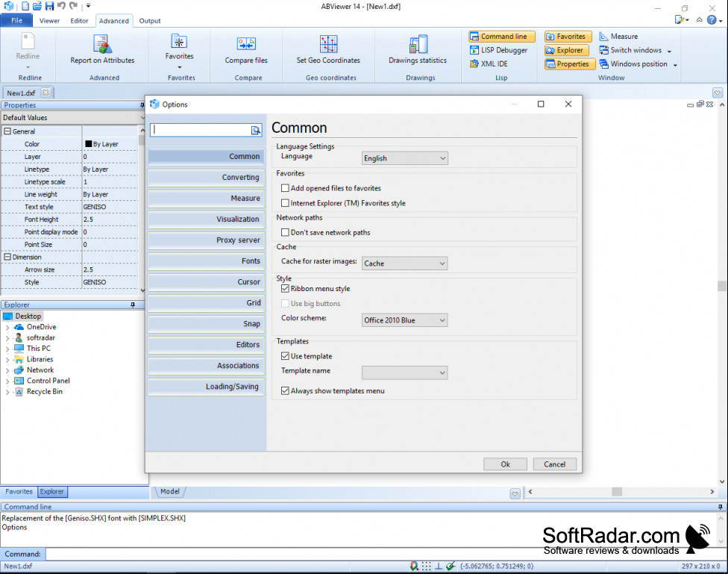Screen dimensions: 728x574
Task: Click the Help question mark icon
Action: [712, 19]
